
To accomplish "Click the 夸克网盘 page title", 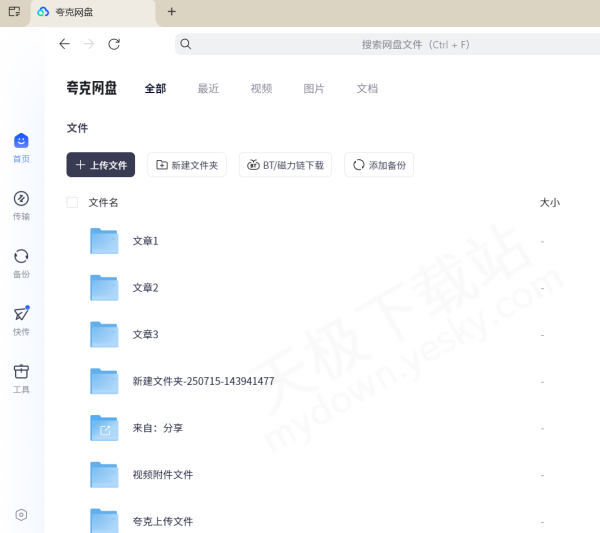I will pyautogui.click(x=91, y=88).
